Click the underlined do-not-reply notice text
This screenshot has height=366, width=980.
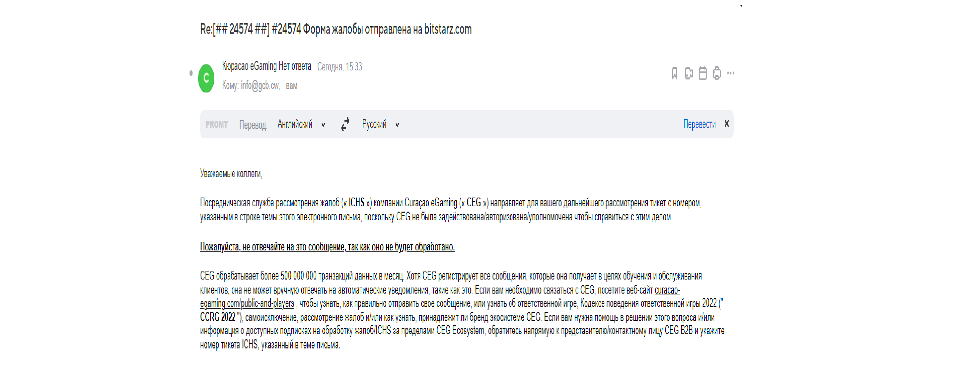click(327, 247)
